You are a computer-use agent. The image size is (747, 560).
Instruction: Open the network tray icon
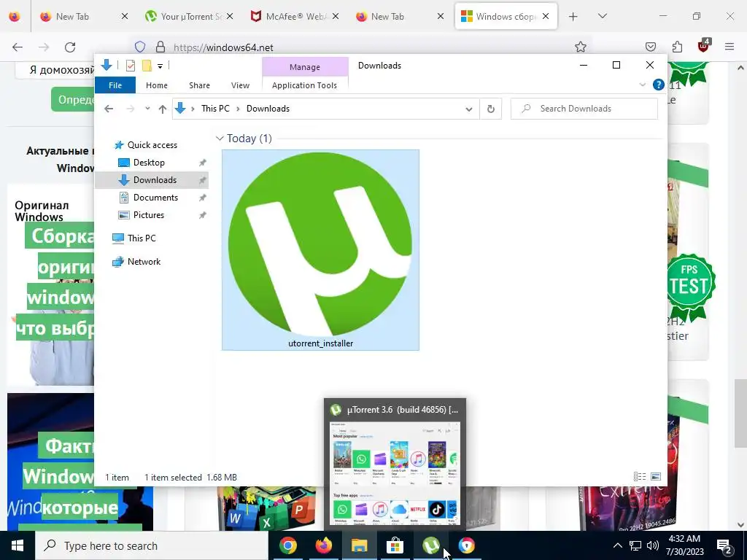pyautogui.click(x=635, y=545)
